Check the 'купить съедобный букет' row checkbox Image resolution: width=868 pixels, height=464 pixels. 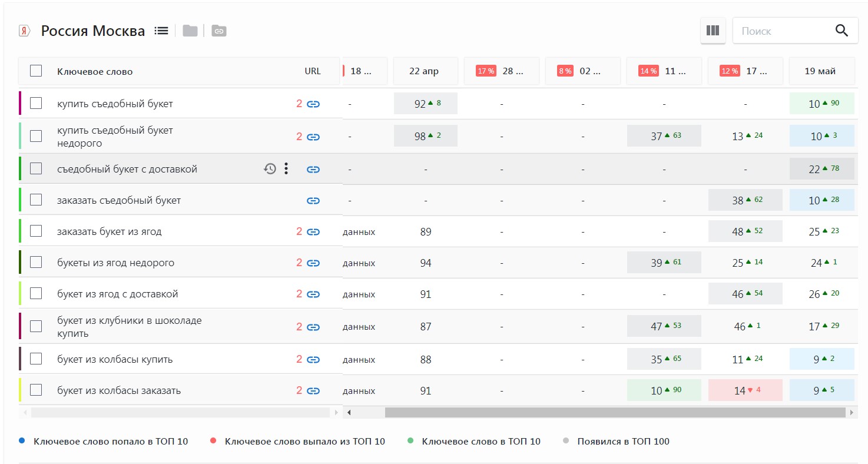[36, 103]
